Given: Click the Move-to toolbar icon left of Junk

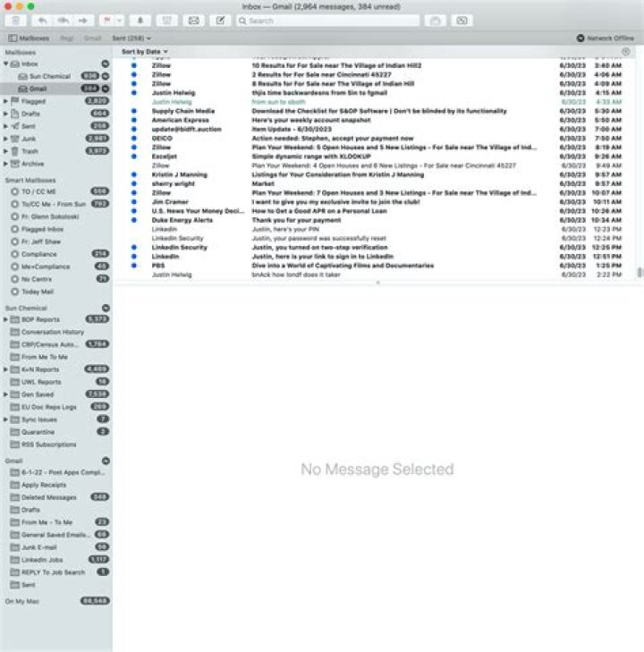Looking at the screenshot, I should pyautogui.click(x=436, y=21).
